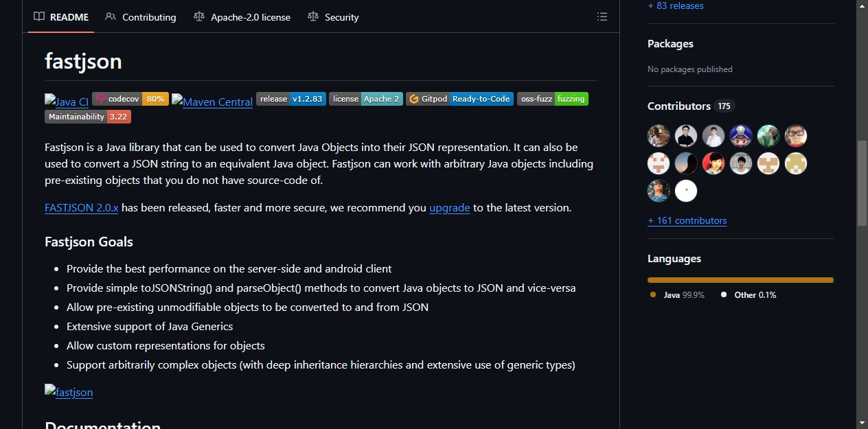868x429 pixels.
Task: Open the + 161 contributors link
Action: [x=687, y=220]
